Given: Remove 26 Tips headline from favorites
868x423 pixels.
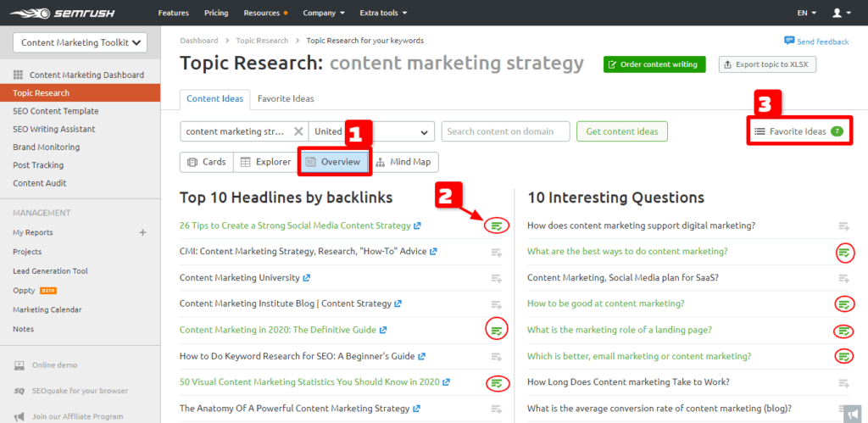Looking at the screenshot, I should pyautogui.click(x=497, y=225).
